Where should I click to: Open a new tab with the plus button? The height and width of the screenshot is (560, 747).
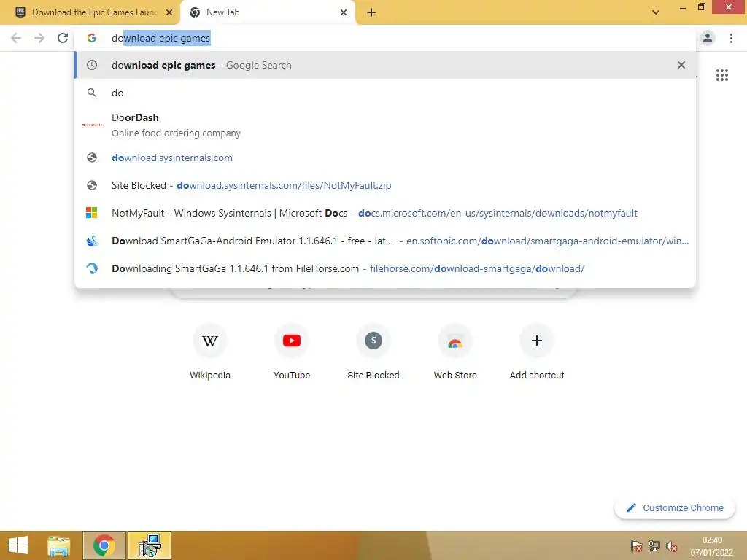pyautogui.click(x=371, y=12)
